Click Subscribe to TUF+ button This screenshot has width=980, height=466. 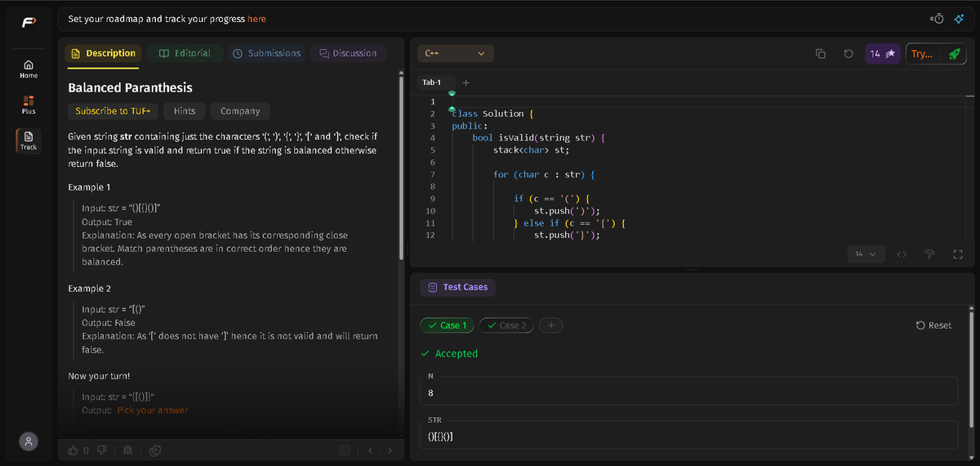pyautogui.click(x=114, y=111)
